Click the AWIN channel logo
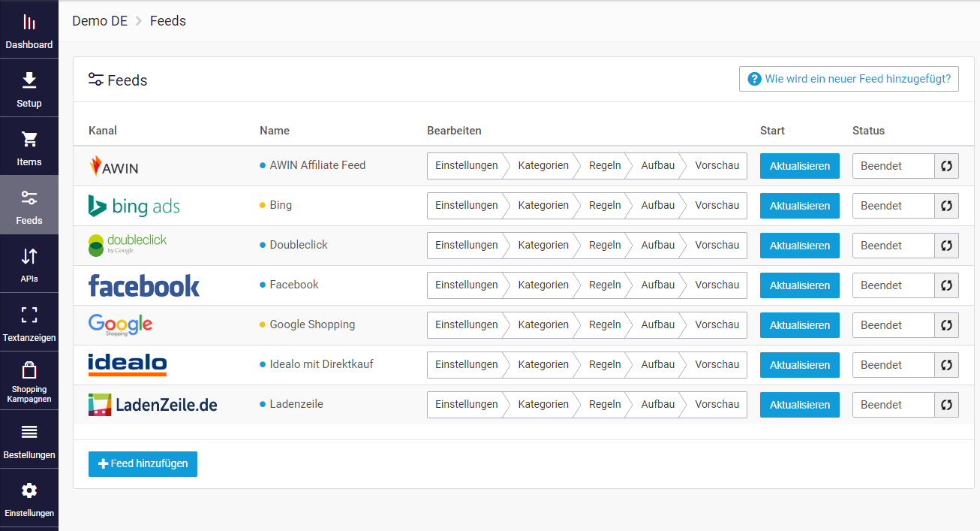Image resolution: width=980 pixels, height=531 pixels. tap(113, 166)
